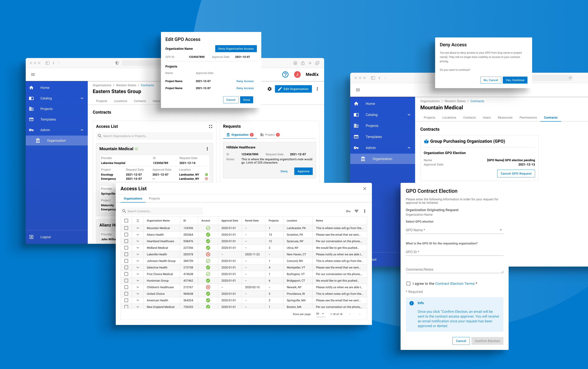
Task: Switch to Project tab under Requests
Action: click(x=270, y=135)
